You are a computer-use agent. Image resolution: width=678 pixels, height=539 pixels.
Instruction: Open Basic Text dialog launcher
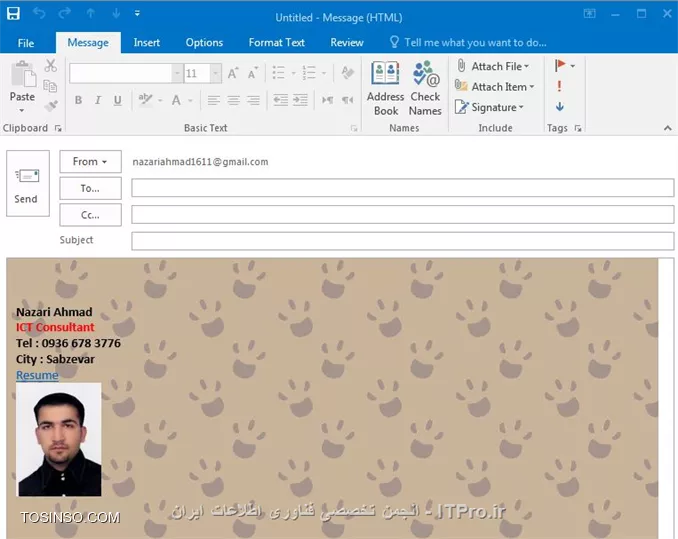(x=354, y=128)
